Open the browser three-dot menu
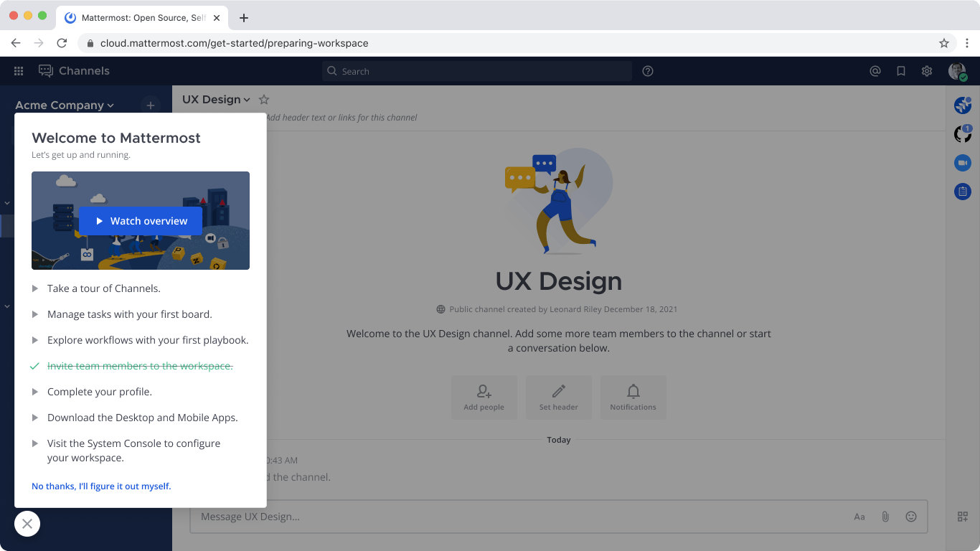Screen dimensions: 980x551 pyautogui.click(x=967, y=43)
